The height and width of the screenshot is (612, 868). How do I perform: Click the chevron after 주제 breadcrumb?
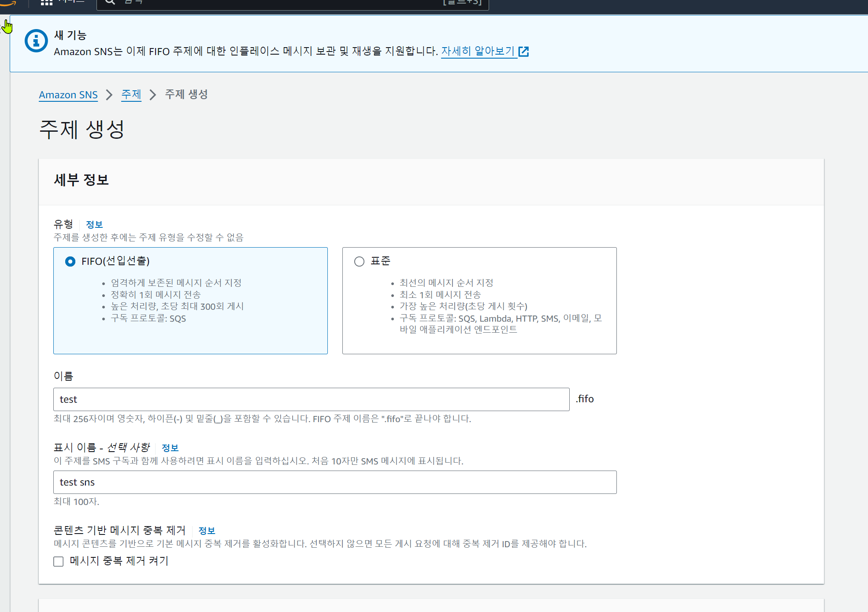(153, 95)
